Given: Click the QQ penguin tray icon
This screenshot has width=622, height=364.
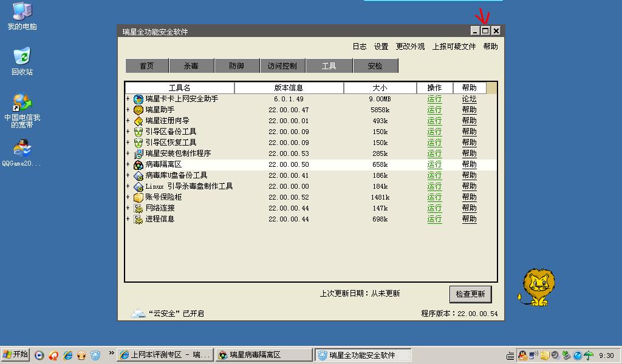Looking at the screenshot, I should pyautogui.click(x=522, y=356).
